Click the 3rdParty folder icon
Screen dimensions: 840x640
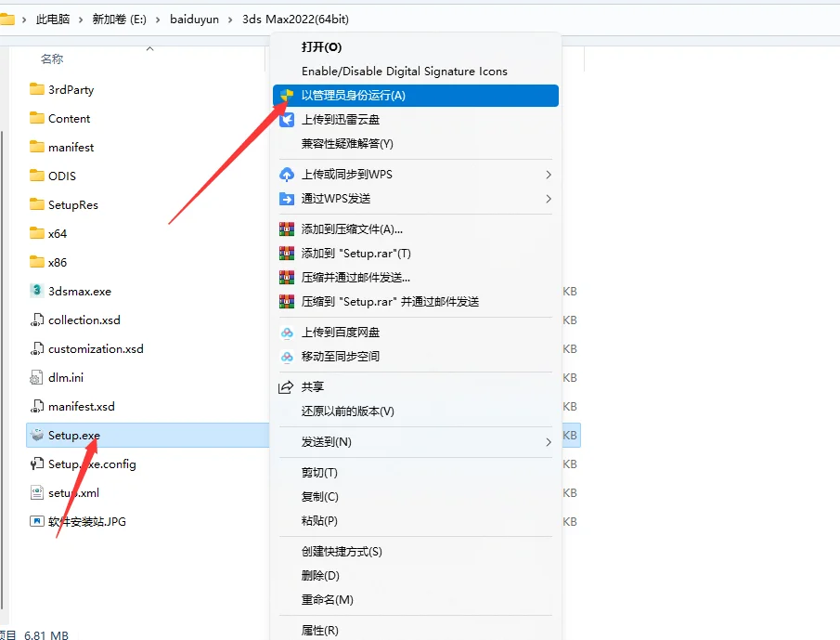pyautogui.click(x=37, y=89)
